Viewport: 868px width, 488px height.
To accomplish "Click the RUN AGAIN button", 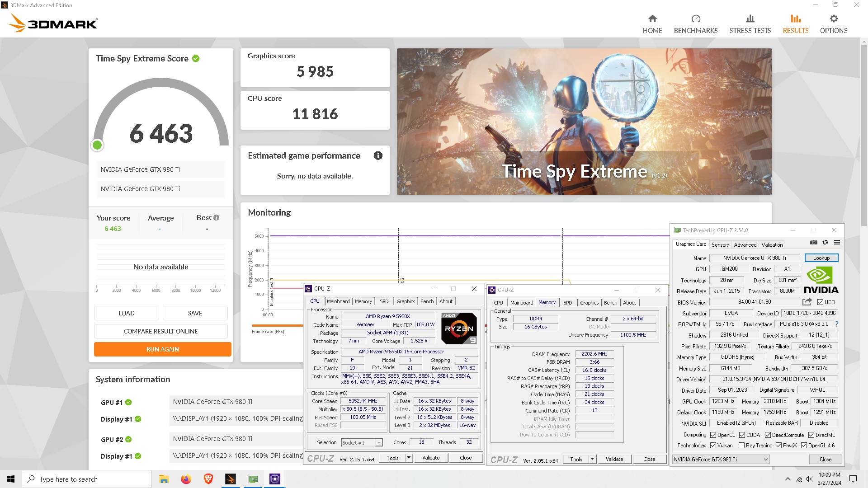I will (x=162, y=349).
